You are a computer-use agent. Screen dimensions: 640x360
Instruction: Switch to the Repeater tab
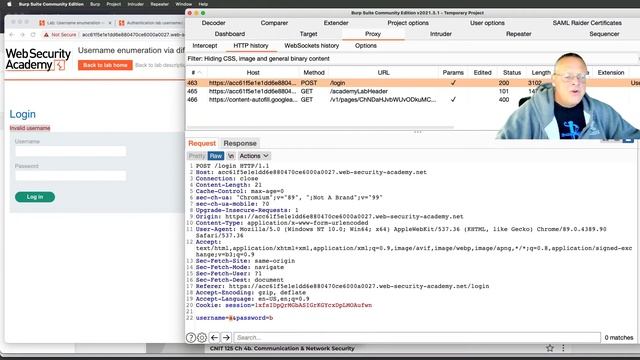(x=519, y=34)
